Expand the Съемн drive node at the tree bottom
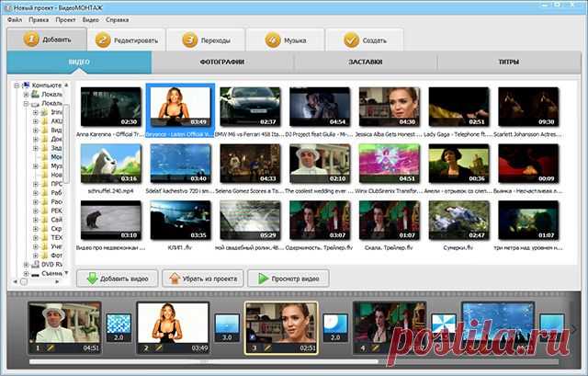The width and height of the screenshot is (588, 376). click(26, 274)
